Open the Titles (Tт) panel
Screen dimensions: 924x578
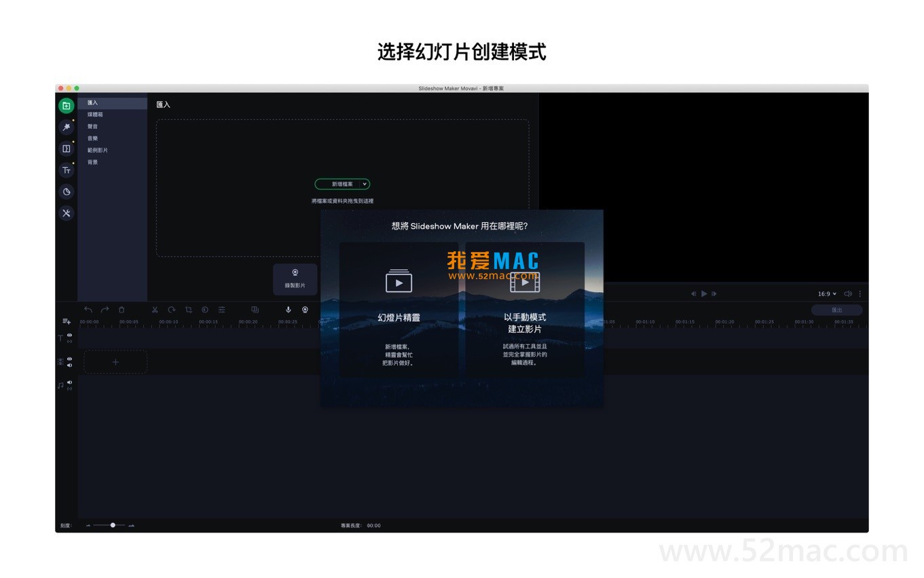coord(66,170)
